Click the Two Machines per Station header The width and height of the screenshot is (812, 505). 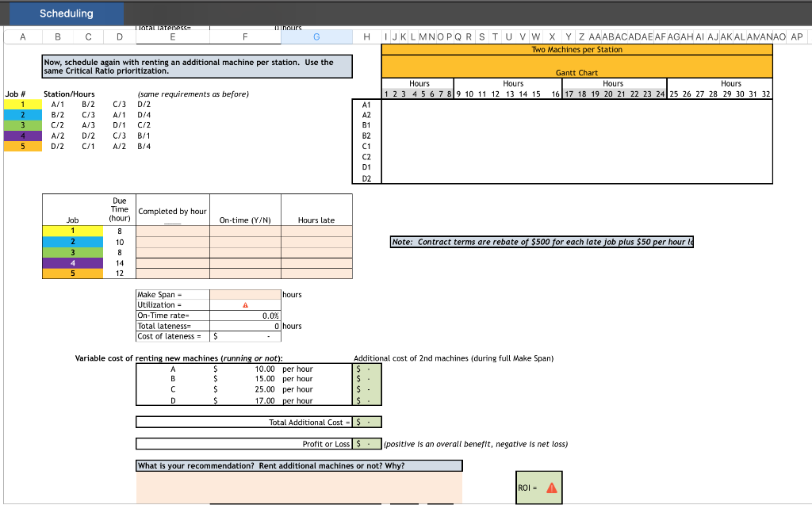click(577, 48)
